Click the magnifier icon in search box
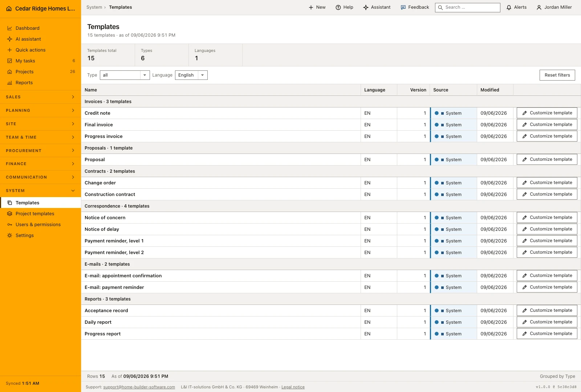This screenshot has height=392, width=581. [440, 7]
